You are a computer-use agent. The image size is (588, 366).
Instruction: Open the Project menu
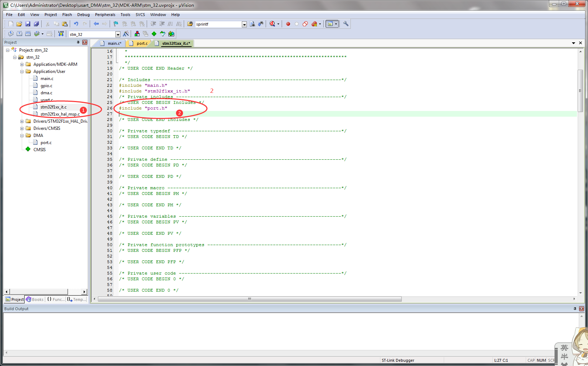point(51,15)
